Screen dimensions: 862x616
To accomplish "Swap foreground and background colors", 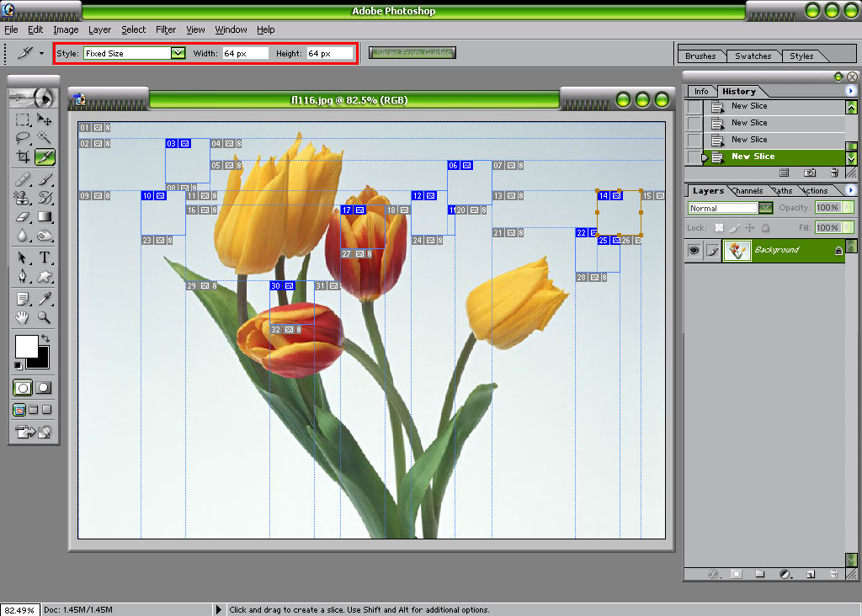I will pos(45,338).
